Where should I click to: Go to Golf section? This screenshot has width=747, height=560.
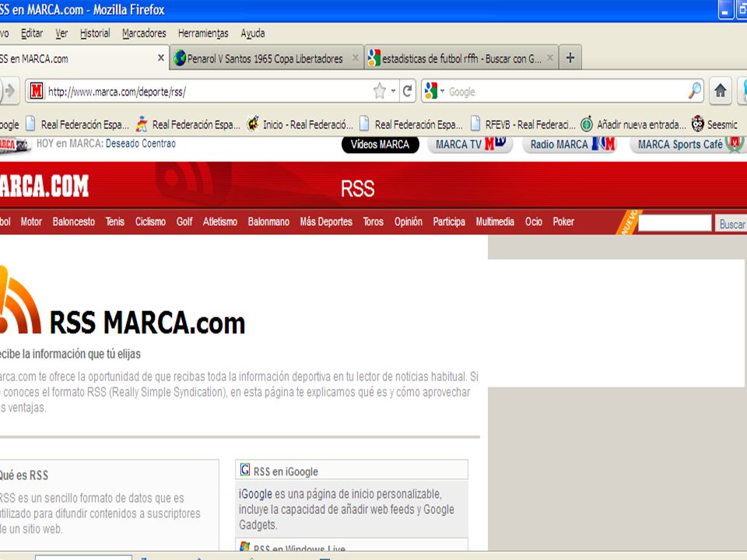coord(184,222)
